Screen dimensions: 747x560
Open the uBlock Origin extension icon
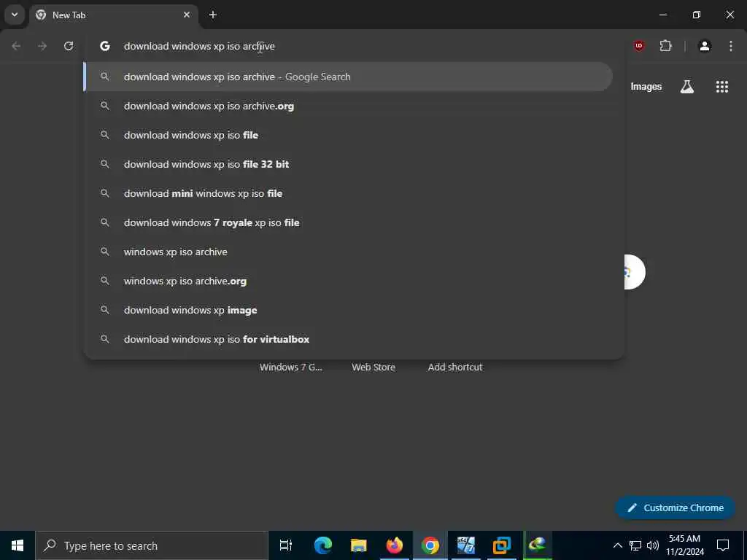tap(639, 46)
